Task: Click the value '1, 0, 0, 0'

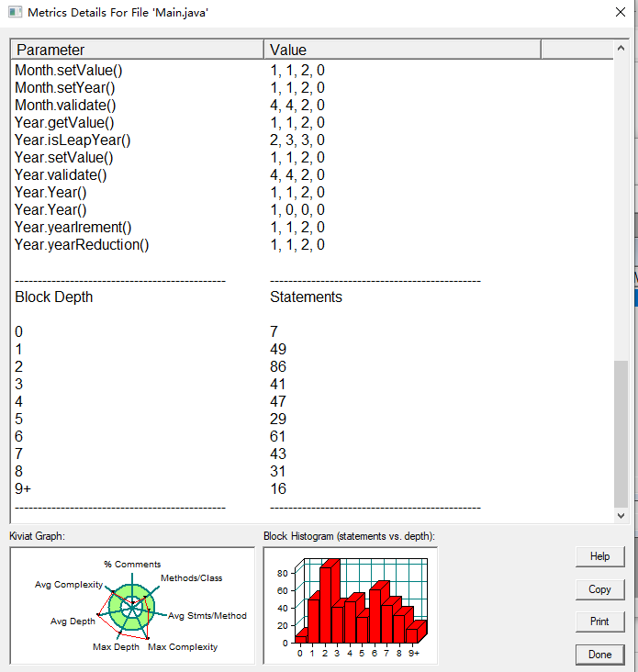Action: pos(297,210)
